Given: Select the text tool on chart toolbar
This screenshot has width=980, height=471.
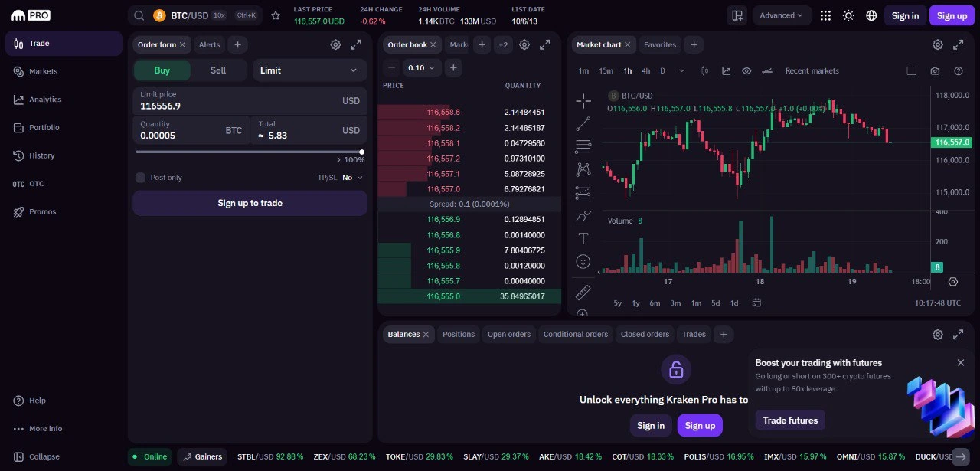Looking at the screenshot, I should 583,238.
